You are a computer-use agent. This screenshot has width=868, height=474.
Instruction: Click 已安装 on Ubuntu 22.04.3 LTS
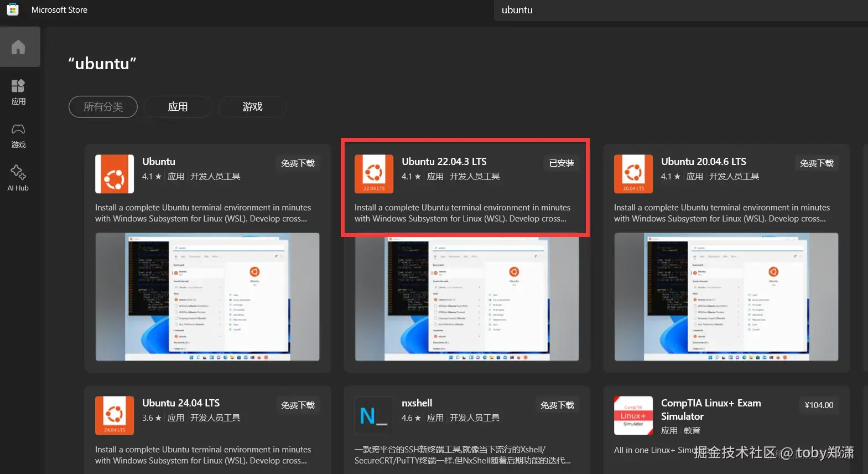[562, 163]
